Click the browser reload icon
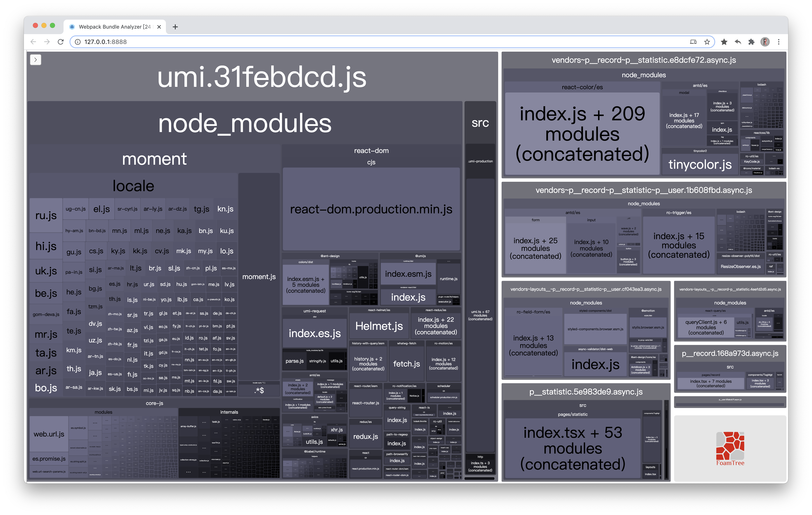The image size is (812, 515). coord(61,42)
